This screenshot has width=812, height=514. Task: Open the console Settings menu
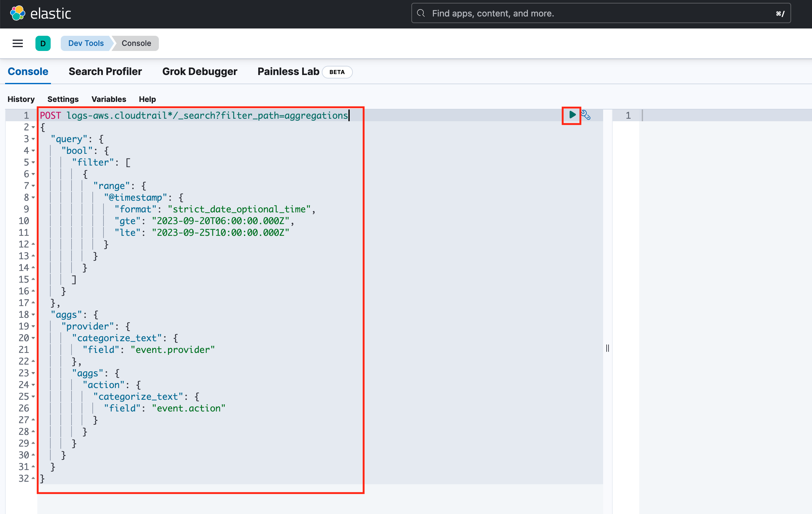(63, 99)
